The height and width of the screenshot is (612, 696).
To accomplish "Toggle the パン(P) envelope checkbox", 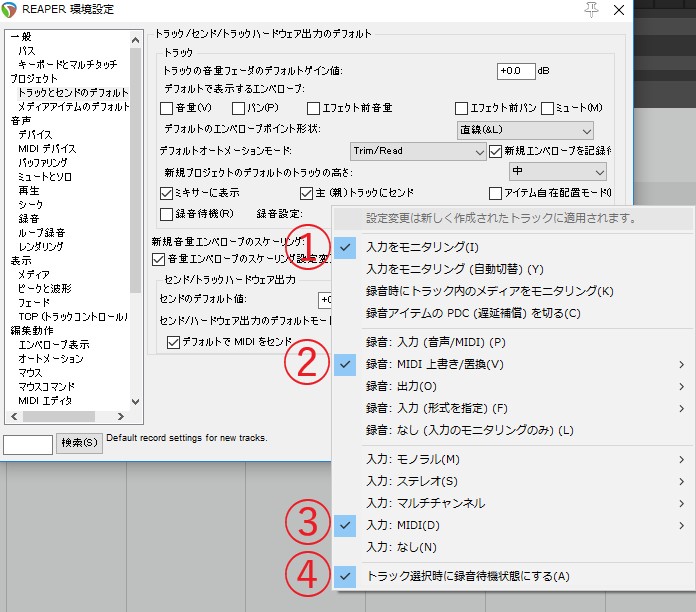I will coord(238,108).
